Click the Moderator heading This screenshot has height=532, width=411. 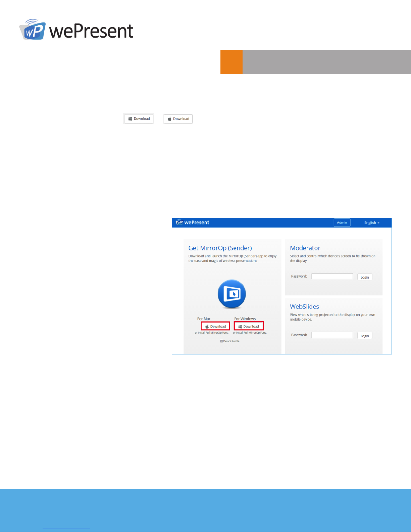pyautogui.click(x=305, y=248)
